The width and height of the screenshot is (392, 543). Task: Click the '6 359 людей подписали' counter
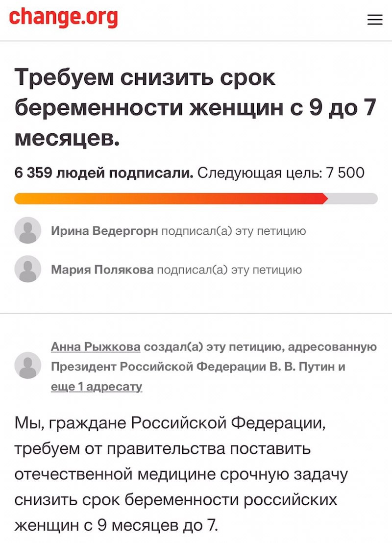coord(104,173)
